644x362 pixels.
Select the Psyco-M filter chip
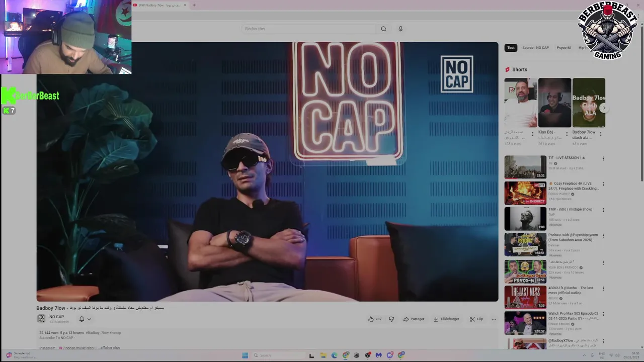pos(563,48)
